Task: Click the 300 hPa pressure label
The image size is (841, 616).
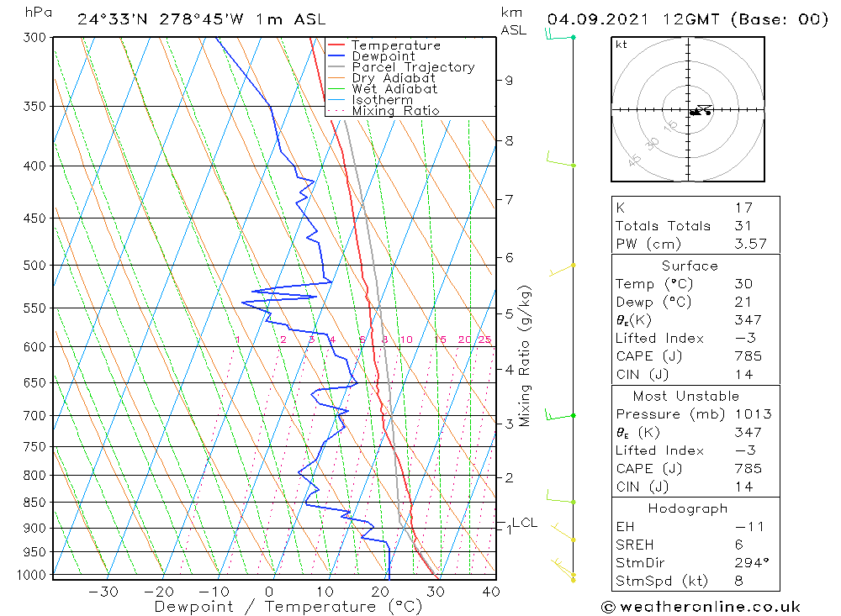Action: tap(34, 37)
